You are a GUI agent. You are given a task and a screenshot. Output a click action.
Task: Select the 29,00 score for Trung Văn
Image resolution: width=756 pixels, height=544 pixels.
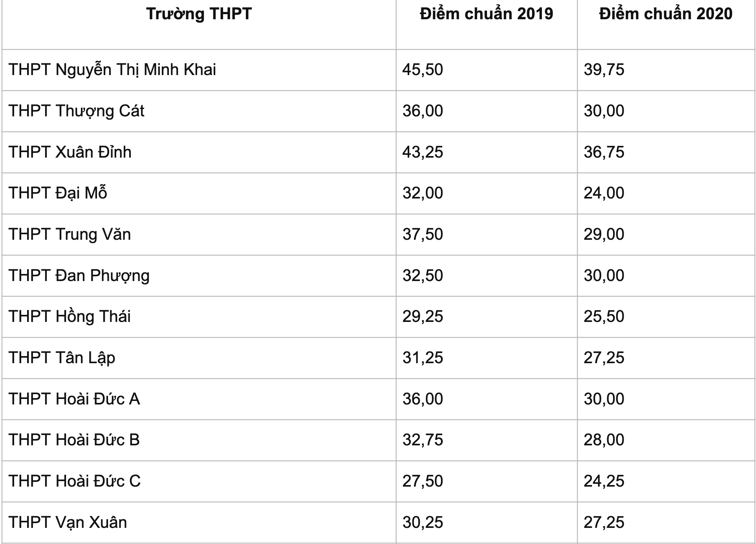point(604,235)
